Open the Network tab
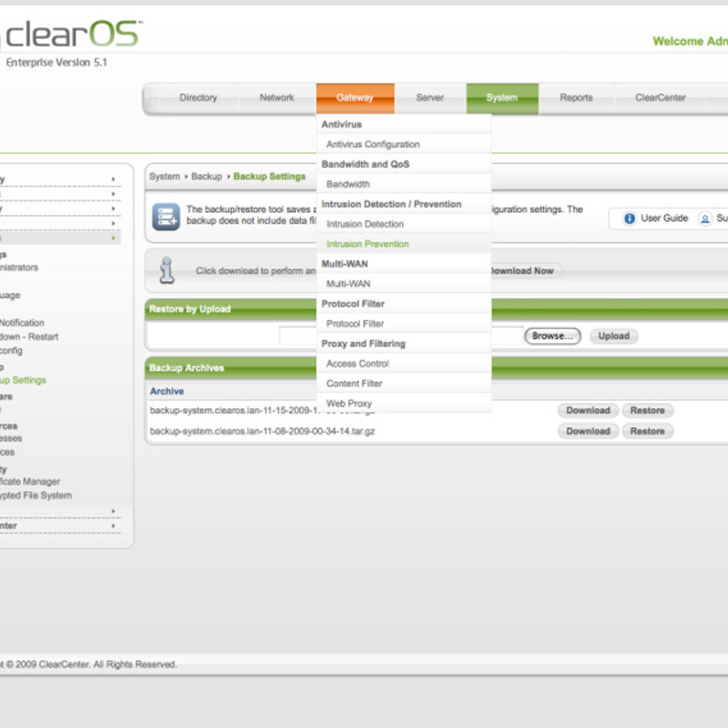Image resolution: width=728 pixels, height=728 pixels. [x=277, y=98]
